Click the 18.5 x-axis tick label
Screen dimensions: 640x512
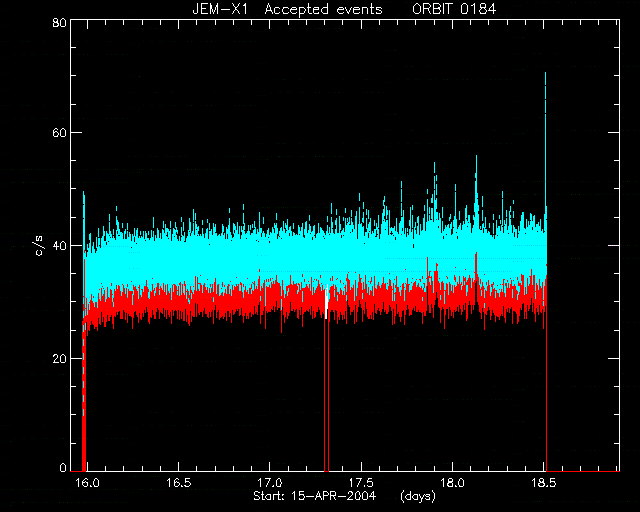pos(545,483)
